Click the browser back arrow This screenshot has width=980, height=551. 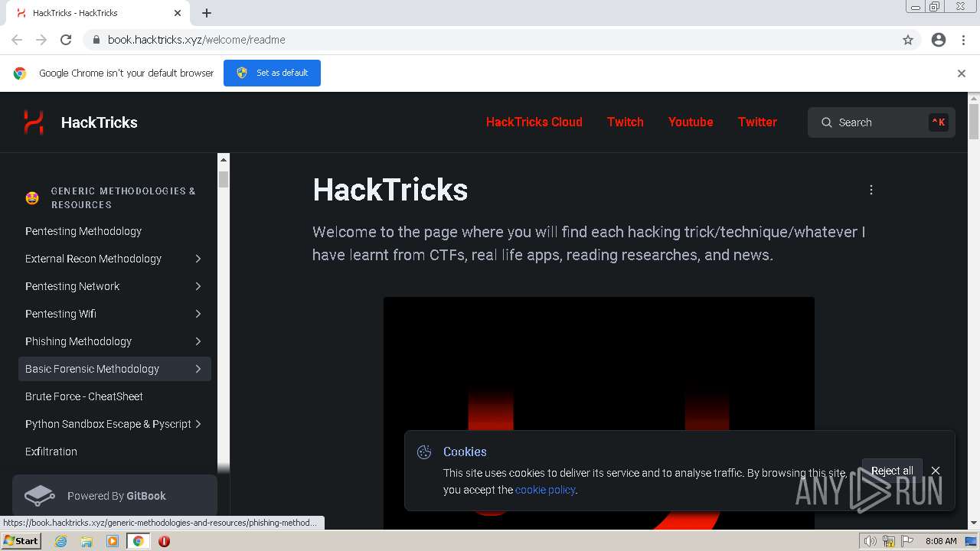tap(17, 40)
